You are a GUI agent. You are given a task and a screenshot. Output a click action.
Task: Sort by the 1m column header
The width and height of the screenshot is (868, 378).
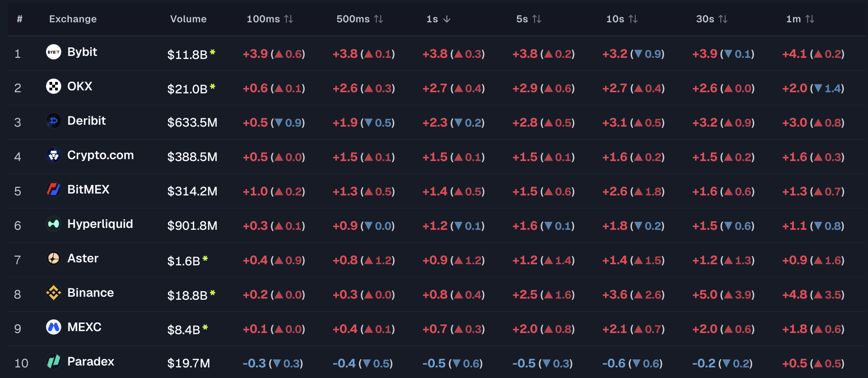click(800, 19)
